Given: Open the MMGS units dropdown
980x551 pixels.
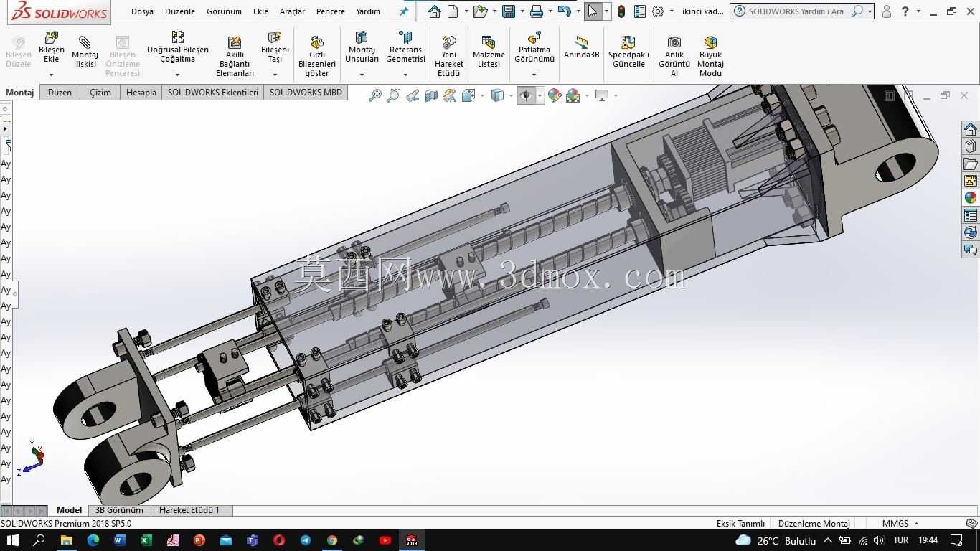Looking at the screenshot, I should (900, 524).
